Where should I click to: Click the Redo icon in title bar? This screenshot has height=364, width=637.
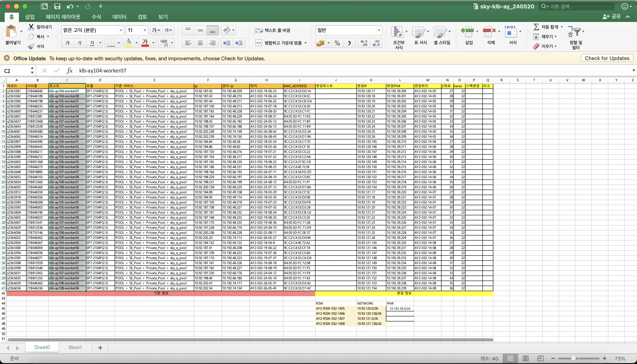87,6
